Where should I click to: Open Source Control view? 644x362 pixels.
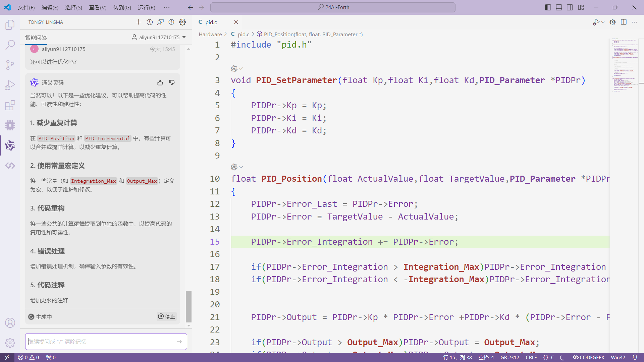(10, 65)
